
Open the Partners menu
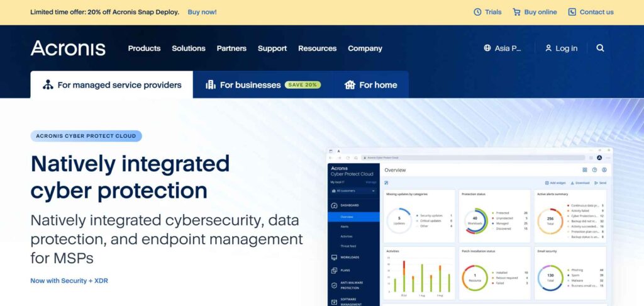[231, 48]
